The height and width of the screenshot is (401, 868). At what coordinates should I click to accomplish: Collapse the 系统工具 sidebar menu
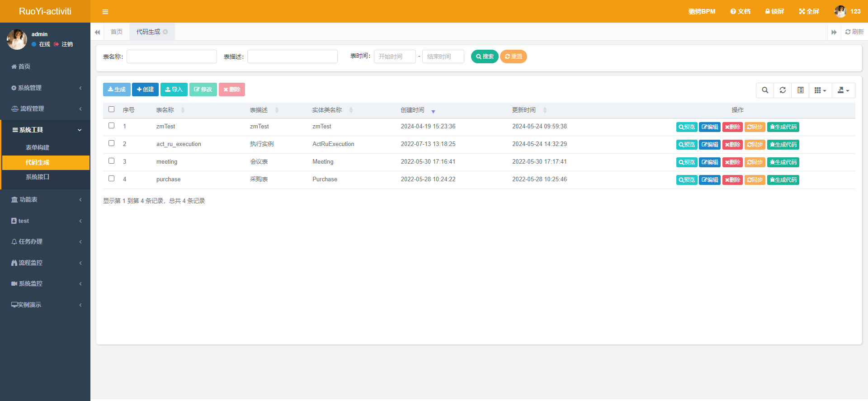coord(45,130)
